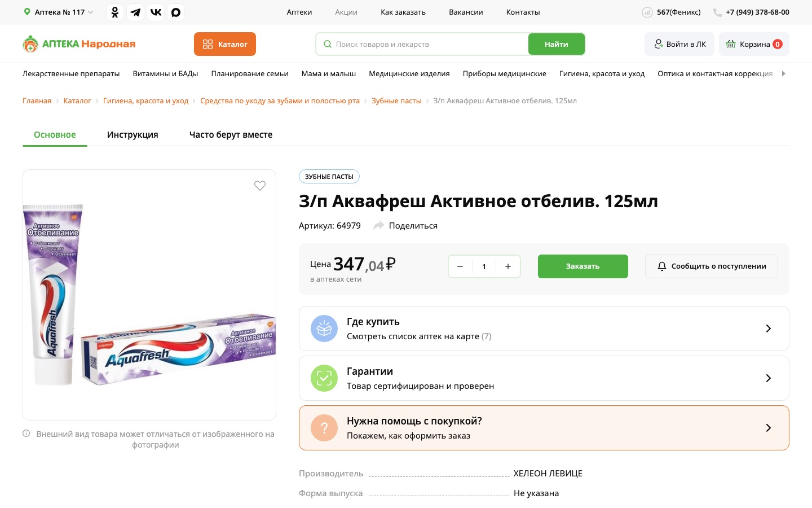Open Гигиена, красота и уход breadcrumb
The width and height of the screenshot is (812, 508).
(x=145, y=100)
